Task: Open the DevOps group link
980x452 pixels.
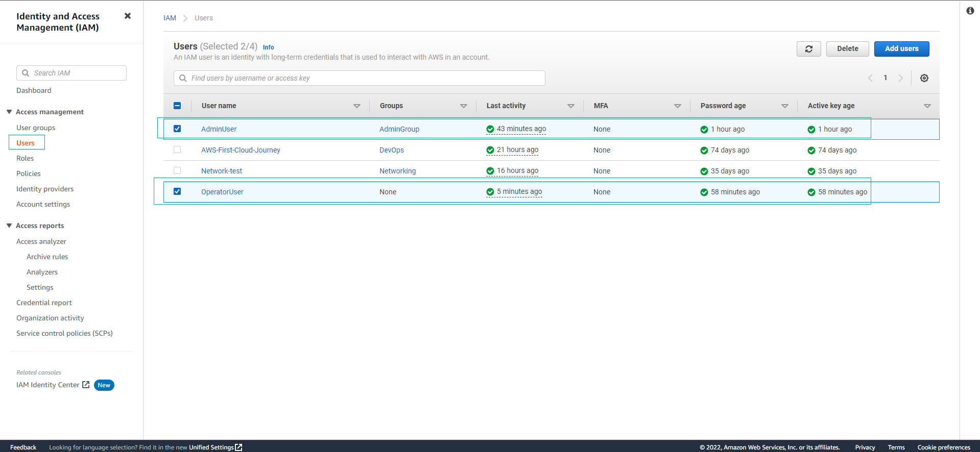Action: tap(392, 150)
